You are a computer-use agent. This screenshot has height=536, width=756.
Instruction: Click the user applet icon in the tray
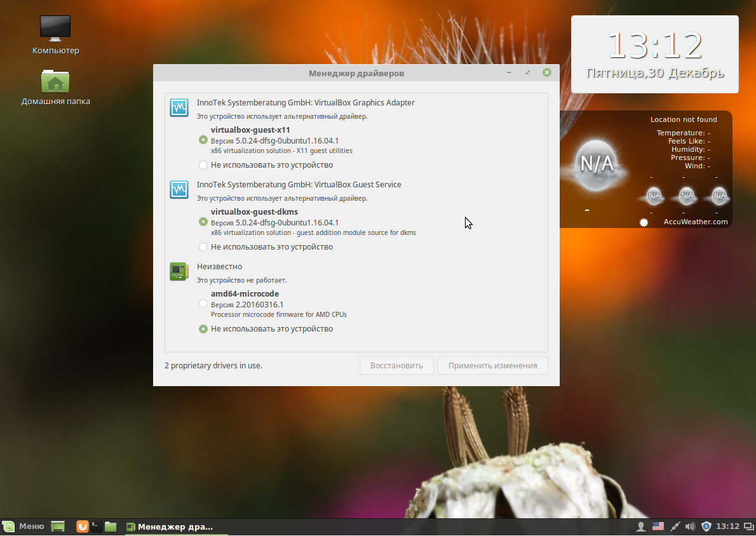[641, 526]
